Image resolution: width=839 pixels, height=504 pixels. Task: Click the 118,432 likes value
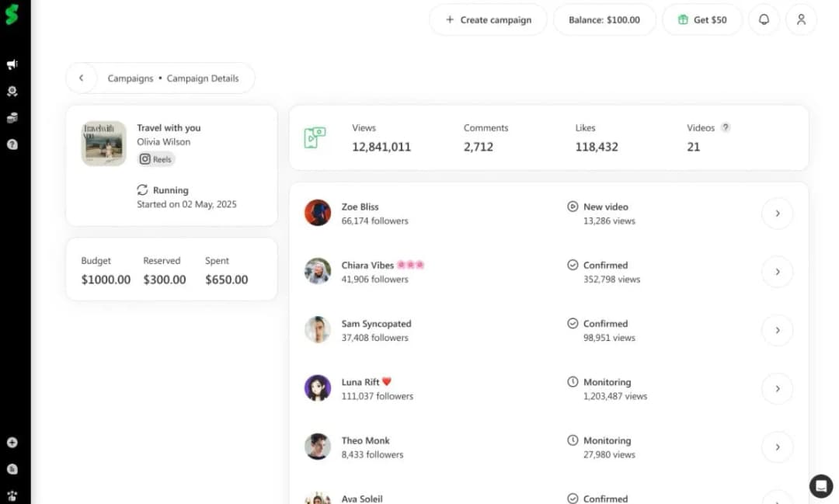[597, 147]
